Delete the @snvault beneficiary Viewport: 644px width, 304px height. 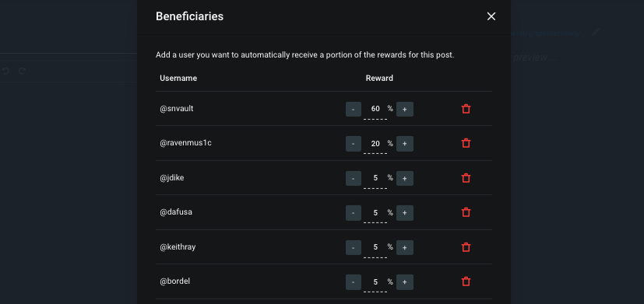pyautogui.click(x=466, y=109)
